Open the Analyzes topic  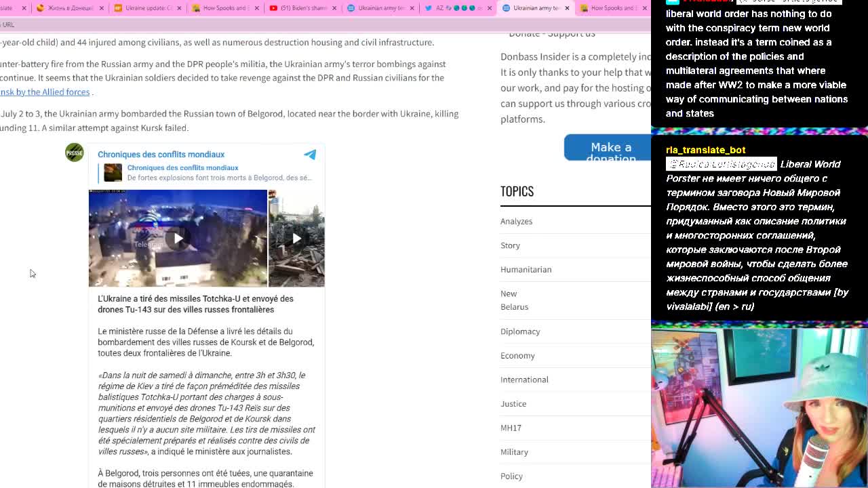point(516,221)
